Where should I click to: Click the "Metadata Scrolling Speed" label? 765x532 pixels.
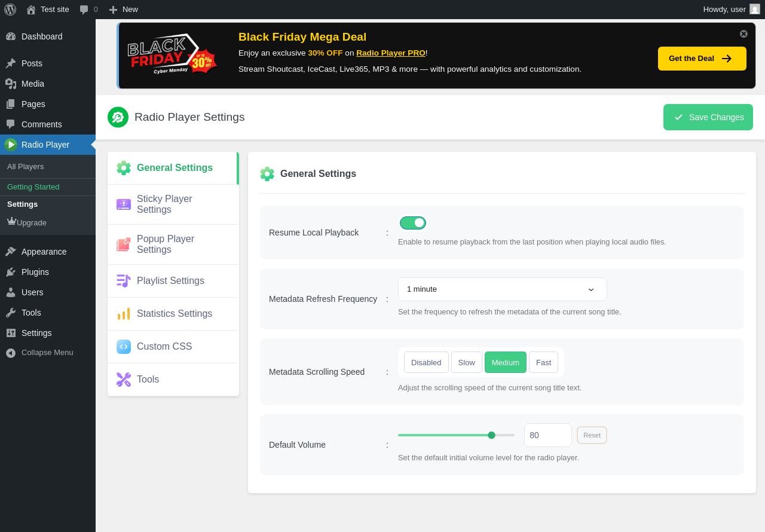[x=317, y=372]
